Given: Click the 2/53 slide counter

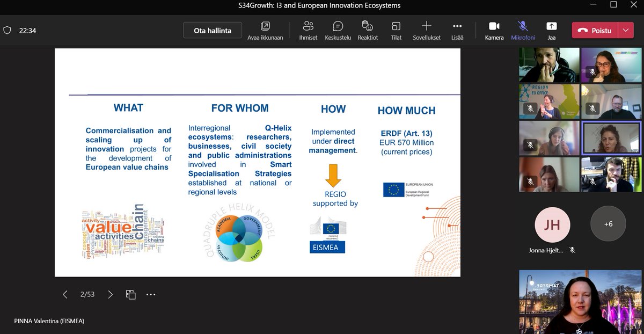Looking at the screenshot, I should [x=87, y=294].
